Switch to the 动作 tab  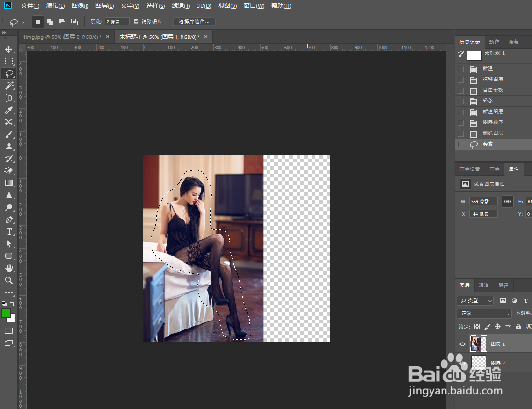[x=495, y=42]
